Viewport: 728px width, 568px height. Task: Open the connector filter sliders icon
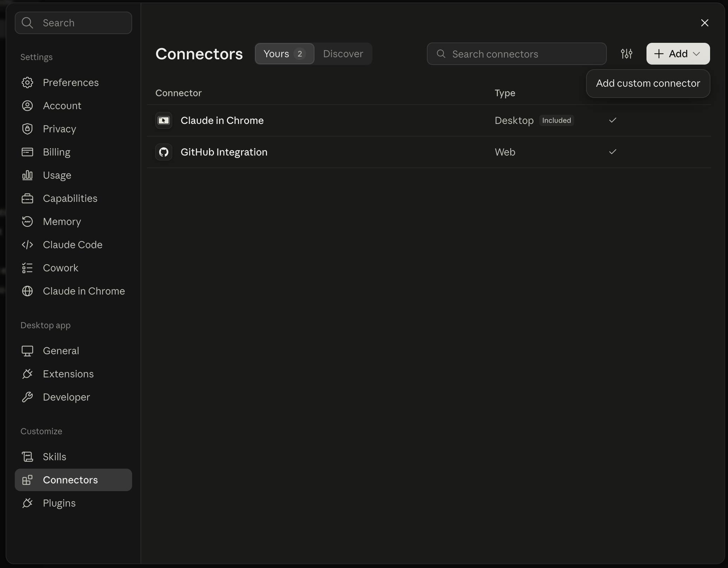click(626, 54)
